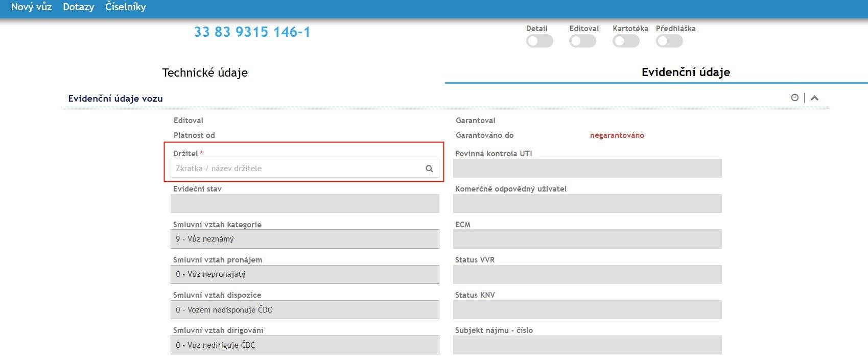Select the Evidenční údaje tab

(686, 72)
